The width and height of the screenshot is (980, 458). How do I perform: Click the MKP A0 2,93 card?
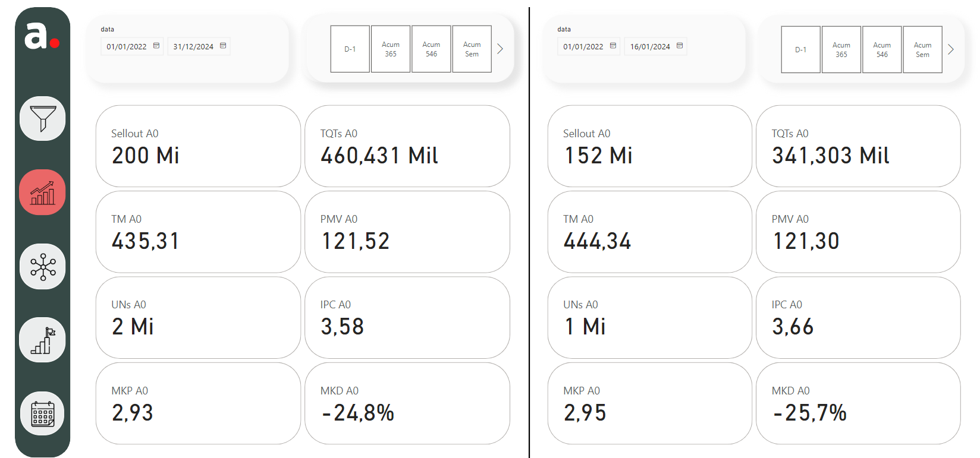198,403
